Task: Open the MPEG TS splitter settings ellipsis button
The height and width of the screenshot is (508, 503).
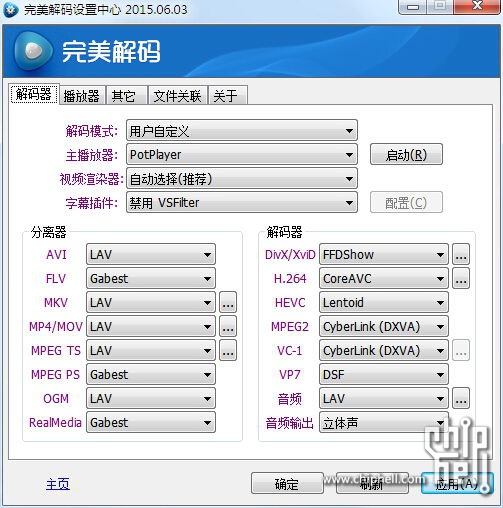Action: (228, 350)
